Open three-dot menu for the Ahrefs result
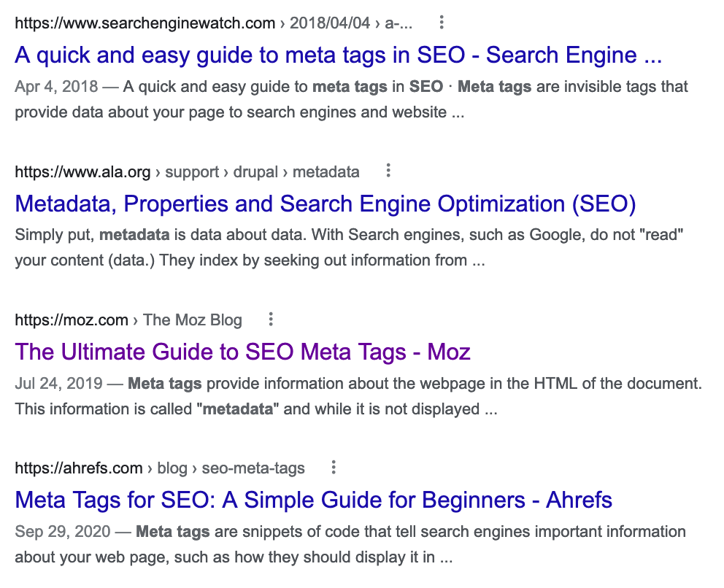724x588 pixels. (334, 467)
